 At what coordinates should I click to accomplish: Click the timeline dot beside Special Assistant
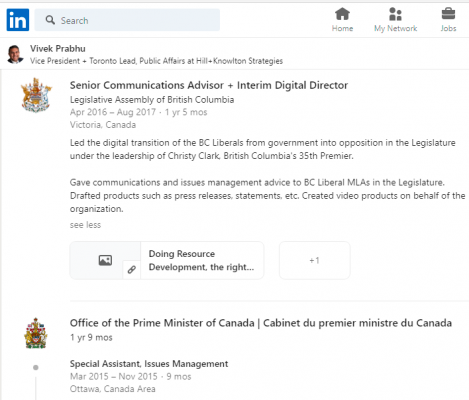point(36,367)
